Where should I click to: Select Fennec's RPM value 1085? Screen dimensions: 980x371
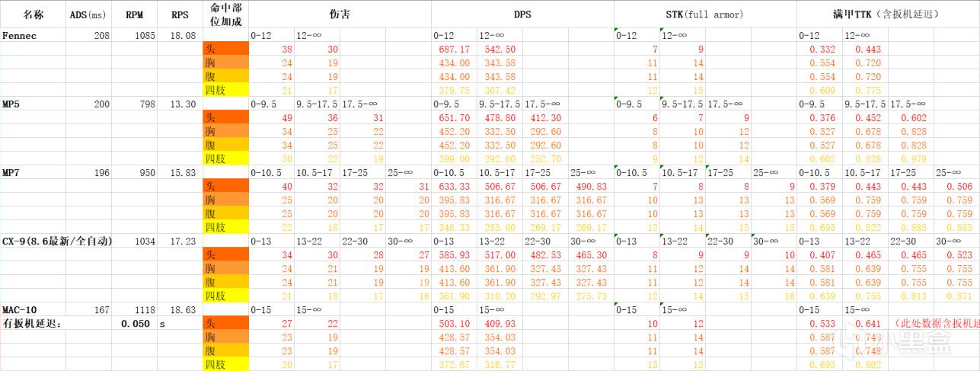click(144, 35)
